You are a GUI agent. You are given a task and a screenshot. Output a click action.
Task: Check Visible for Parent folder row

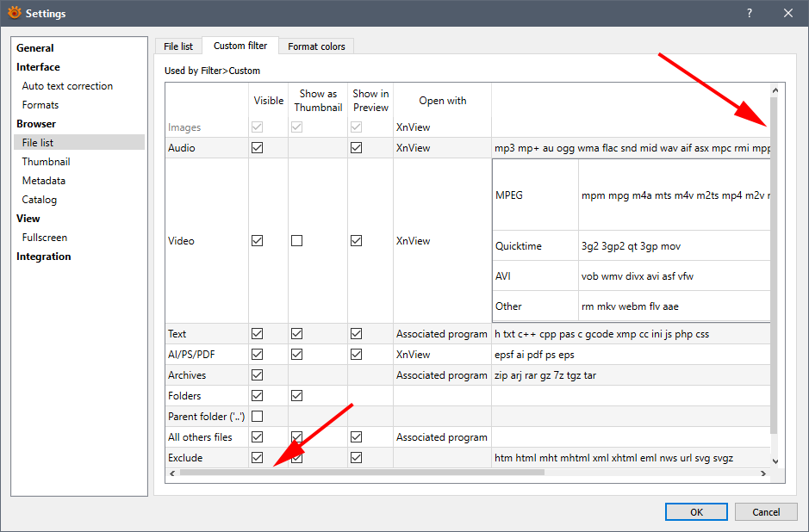pos(257,417)
